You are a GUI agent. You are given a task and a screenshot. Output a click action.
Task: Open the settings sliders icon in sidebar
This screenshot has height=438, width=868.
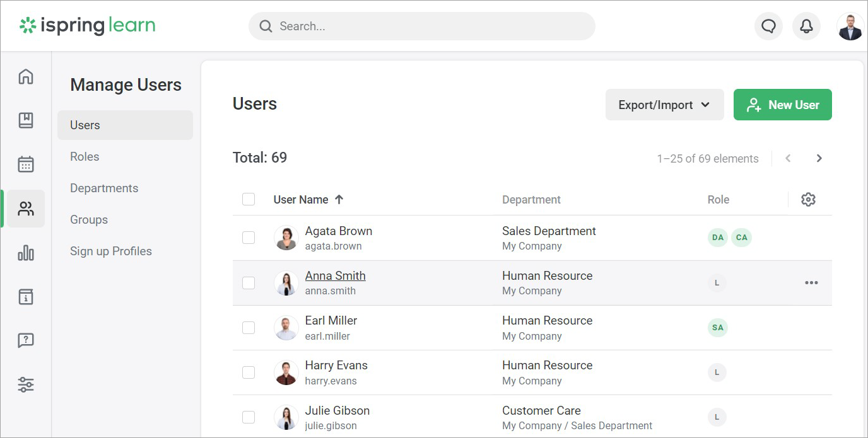(26, 384)
